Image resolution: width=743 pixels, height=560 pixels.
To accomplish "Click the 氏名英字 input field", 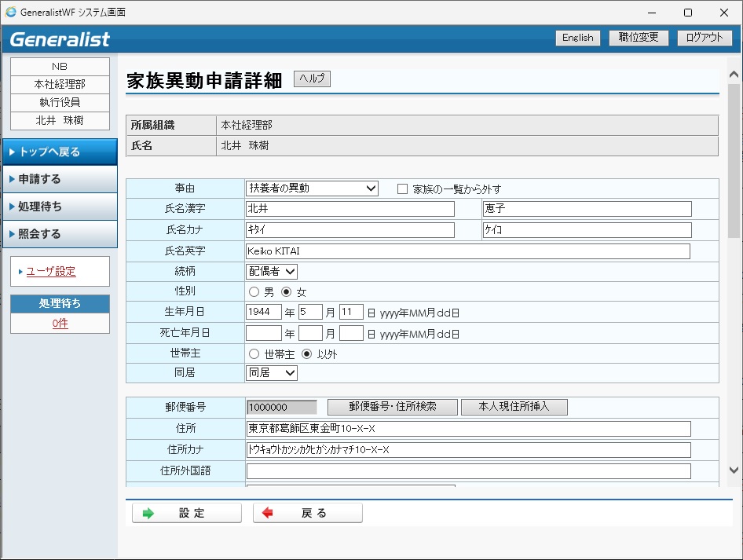I will (x=468, y=251).
